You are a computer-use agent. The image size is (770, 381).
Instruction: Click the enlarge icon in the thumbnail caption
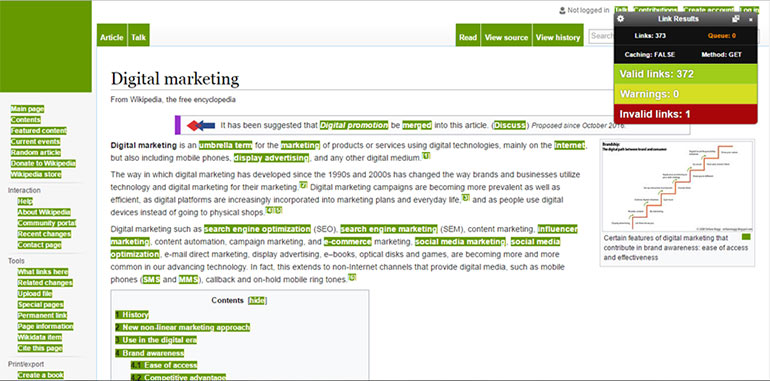click(x=746, y=237)
